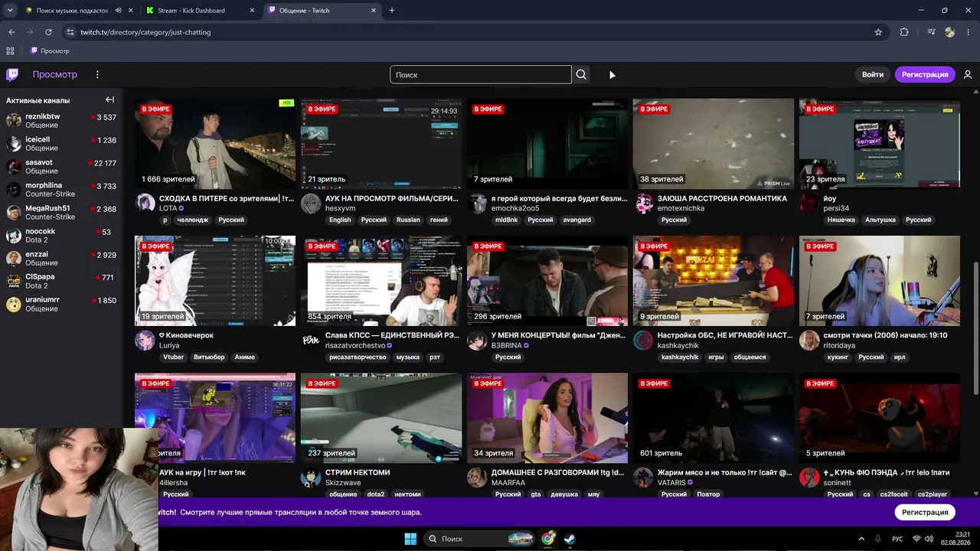Screen dimensions: 980x551
Task: Select the челлендж tag under LOTA
Action: [191, 220]
